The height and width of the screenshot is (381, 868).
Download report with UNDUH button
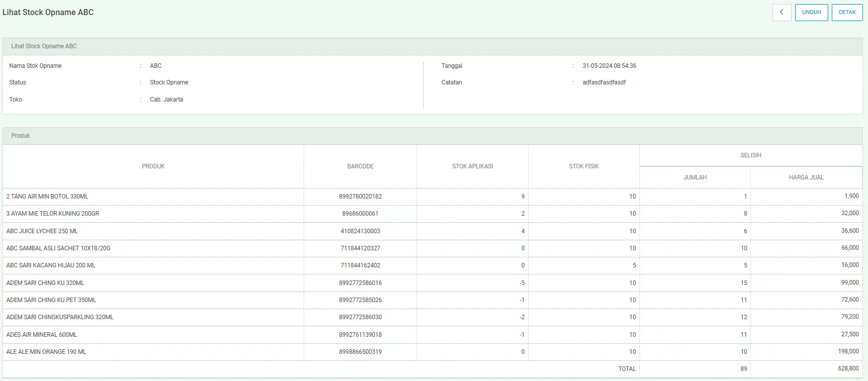click(x=811, y=12)
